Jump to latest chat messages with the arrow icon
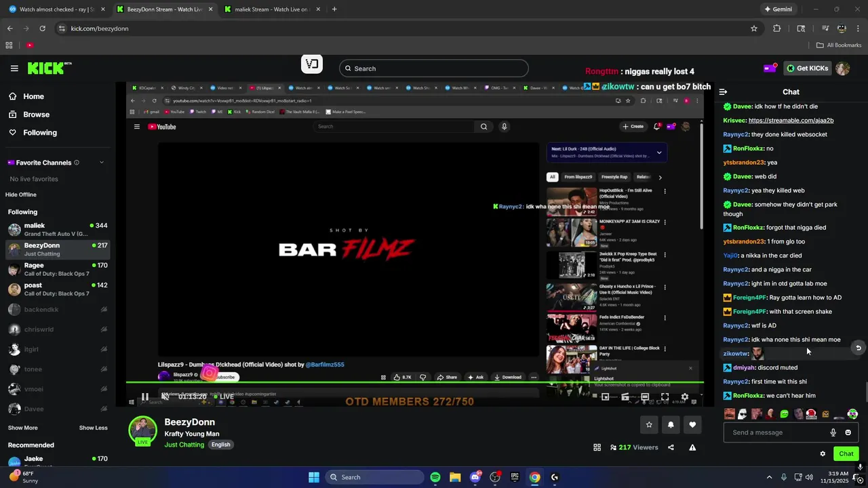Screen dimensions: 868x488 (858, 348)
